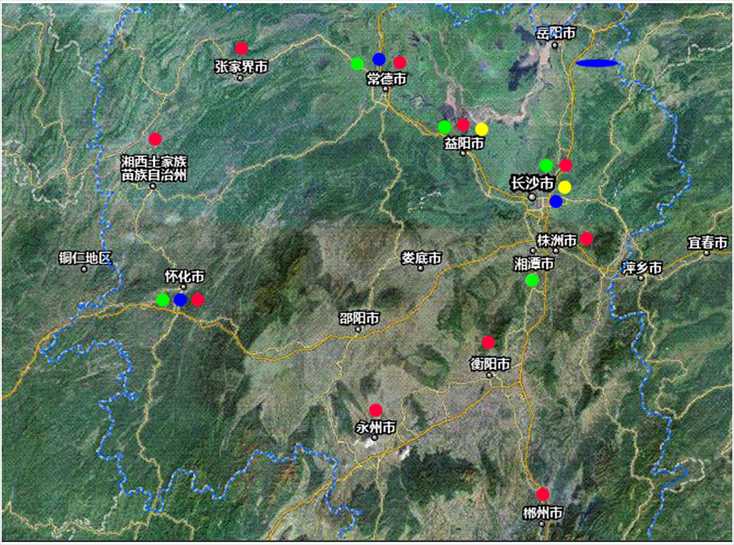Viewport: 734px width, 545px height.
Task: Select the 岳阳市 city label
Action: (556, 33)
